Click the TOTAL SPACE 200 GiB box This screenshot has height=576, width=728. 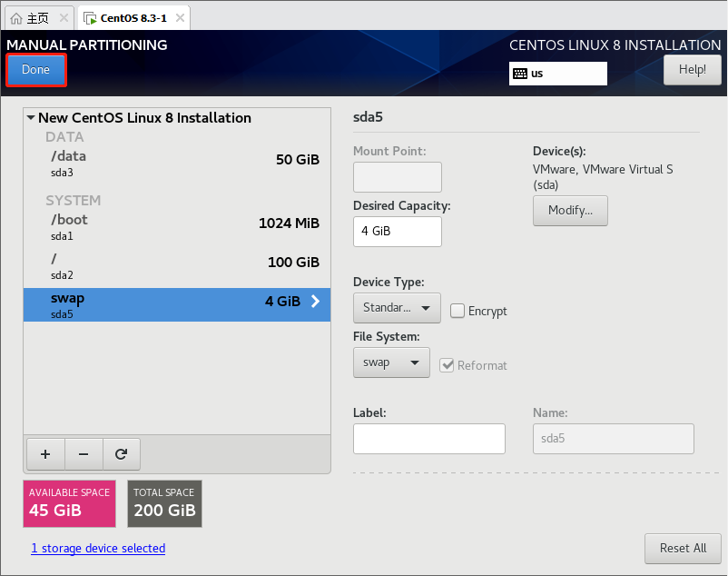tap(165, 503)
